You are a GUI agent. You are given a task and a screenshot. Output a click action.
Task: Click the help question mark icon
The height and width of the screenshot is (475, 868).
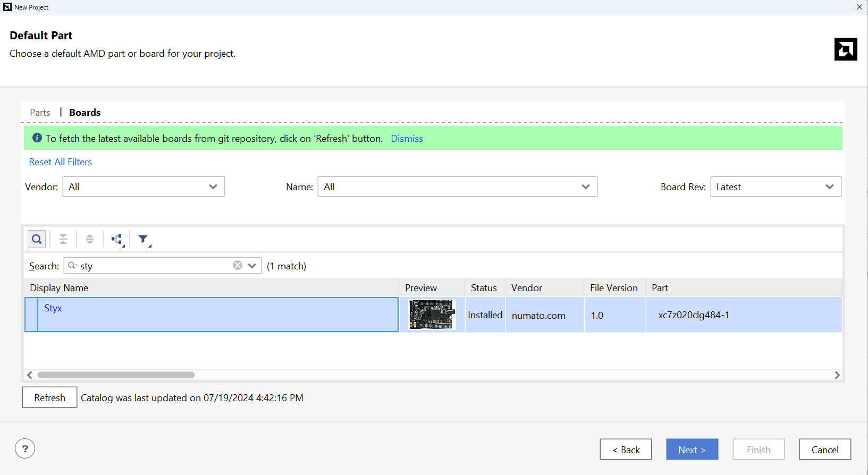pos(25,448)
